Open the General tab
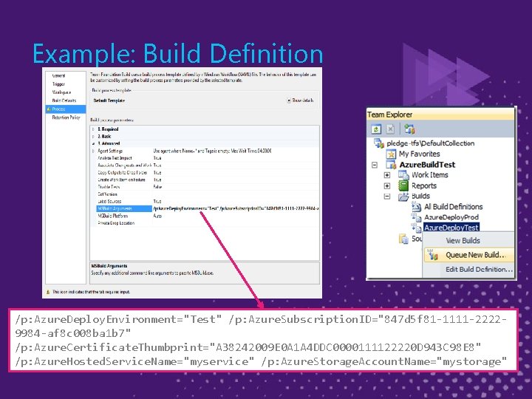Screen dimensions: 532x399 (x=58, y=75)
